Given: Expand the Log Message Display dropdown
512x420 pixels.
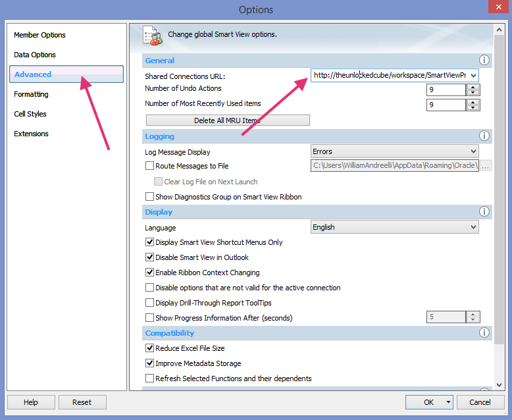Looking at the screenshot, I should (473, 151).
